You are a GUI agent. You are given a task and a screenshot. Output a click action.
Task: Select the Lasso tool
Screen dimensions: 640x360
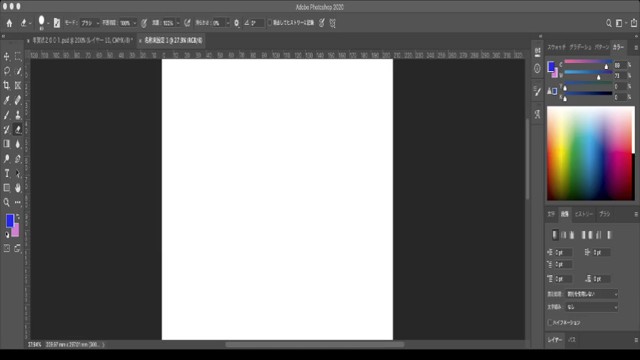pos(7,71)
